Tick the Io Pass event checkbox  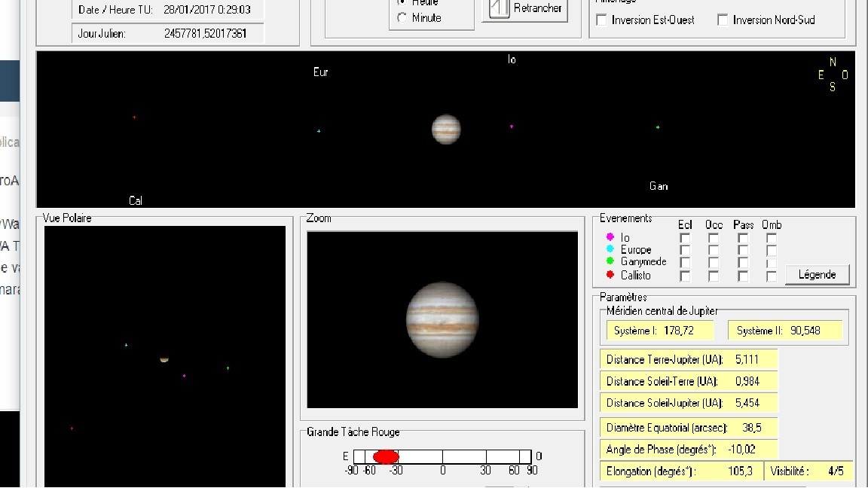[743, 239]
